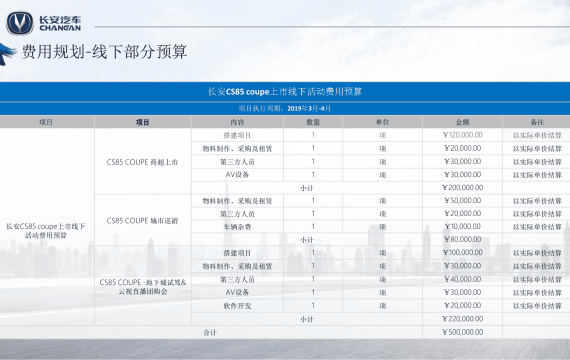This screenshot has height=360, width=570.
Task: Click 第三方人员 in the ¥40,000.00 row
Action: pyautogui.click(x=237, y=280)
